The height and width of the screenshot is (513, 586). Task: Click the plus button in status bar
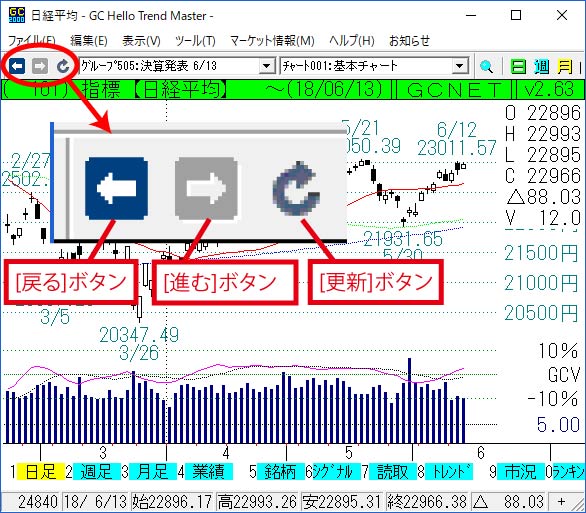pyautogui.click(x=561, y=501)
